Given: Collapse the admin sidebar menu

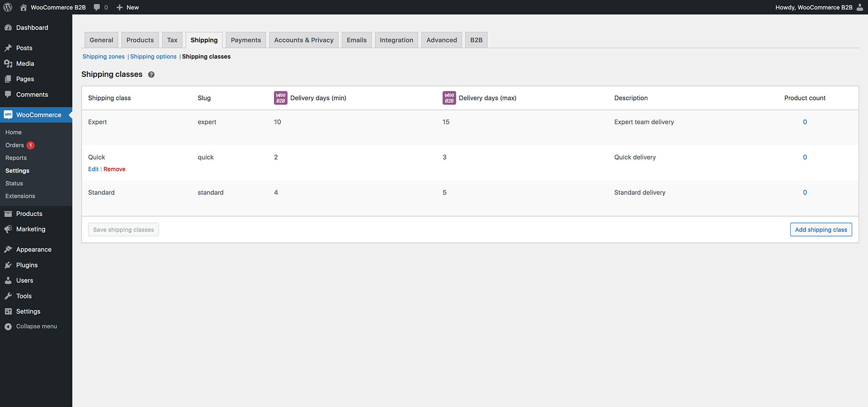Looking at the screenshot, I should pos(31,327).
